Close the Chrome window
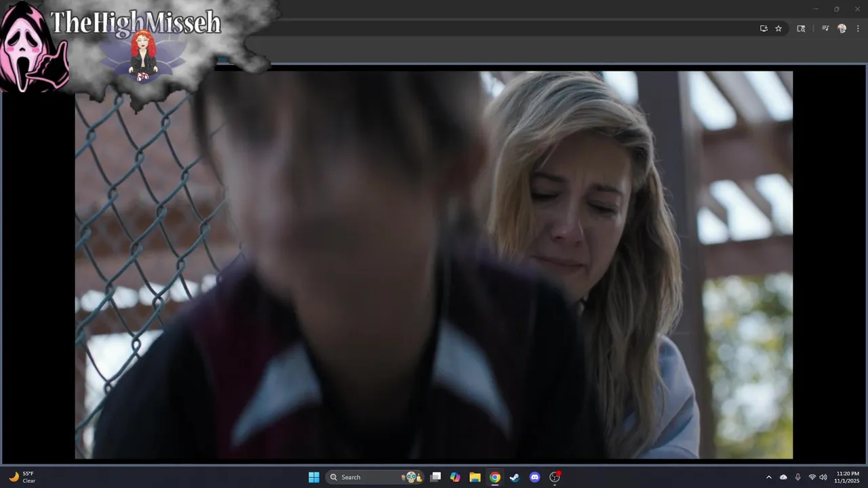Viewport: 868px width, 488px height. (x=856, y=9)
